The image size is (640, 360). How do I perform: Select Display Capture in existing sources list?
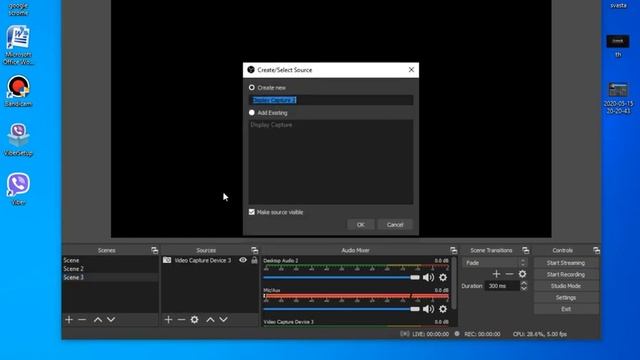(271, 125)
